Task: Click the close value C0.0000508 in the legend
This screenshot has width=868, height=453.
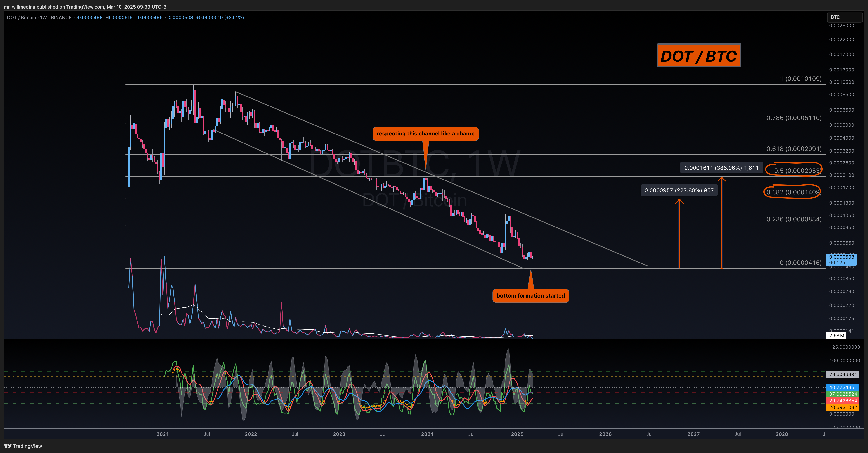Action: click(x=179, y=18)
